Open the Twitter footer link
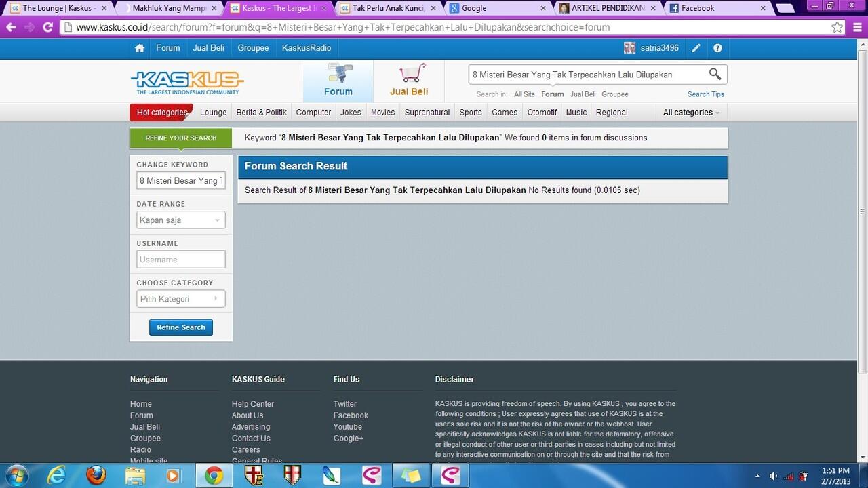 [x=345, y=404]
